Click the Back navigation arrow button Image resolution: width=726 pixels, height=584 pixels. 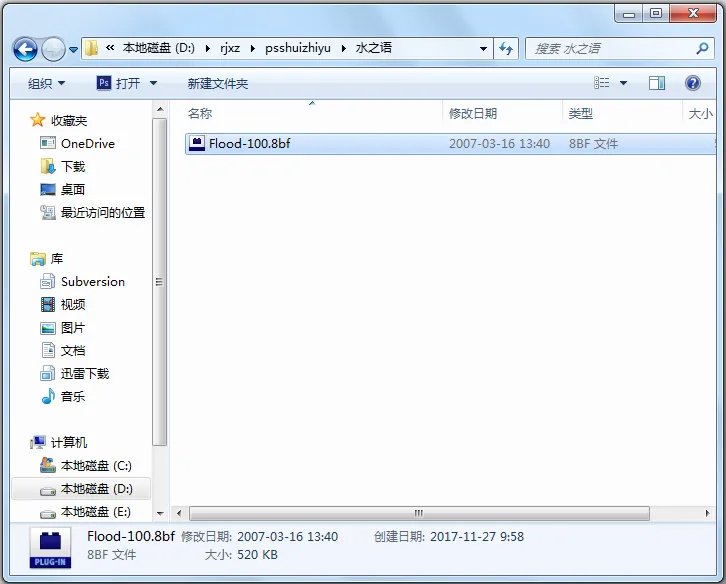(25, 48)
